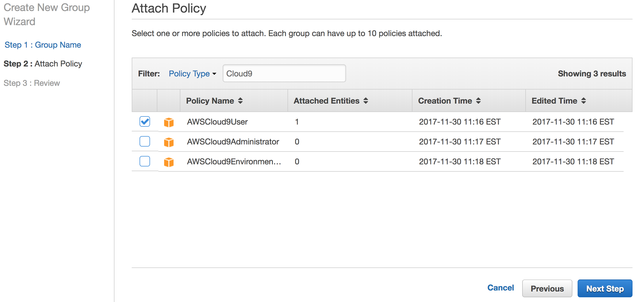The image size is (644, 302).
Task: Select Step 3 : Review in wizard
Action: coord(32,83)
